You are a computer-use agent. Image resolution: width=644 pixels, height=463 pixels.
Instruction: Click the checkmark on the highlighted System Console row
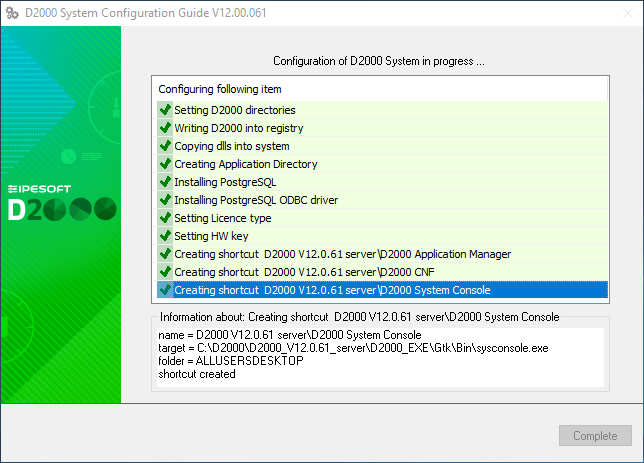click(165, 290)
